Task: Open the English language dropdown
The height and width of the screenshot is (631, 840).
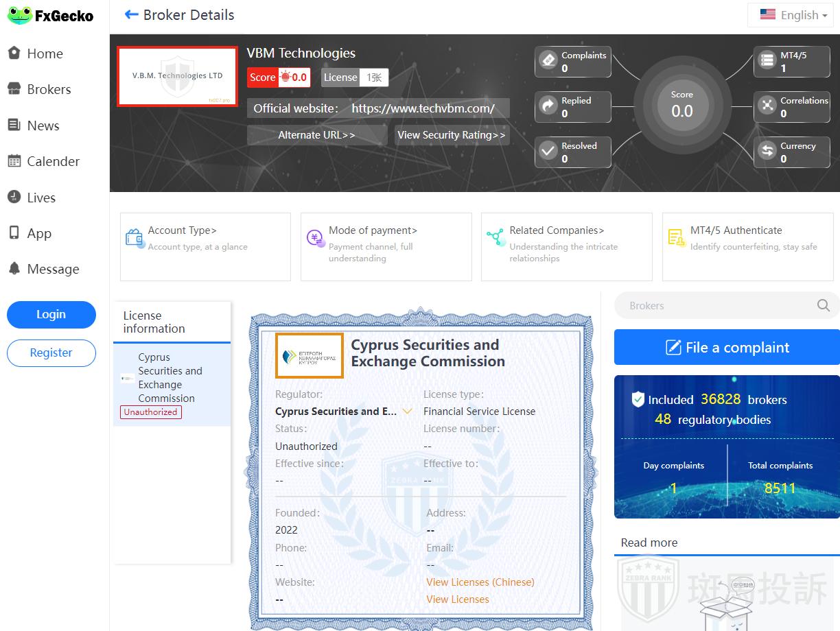Action: [x=793, y=15]
